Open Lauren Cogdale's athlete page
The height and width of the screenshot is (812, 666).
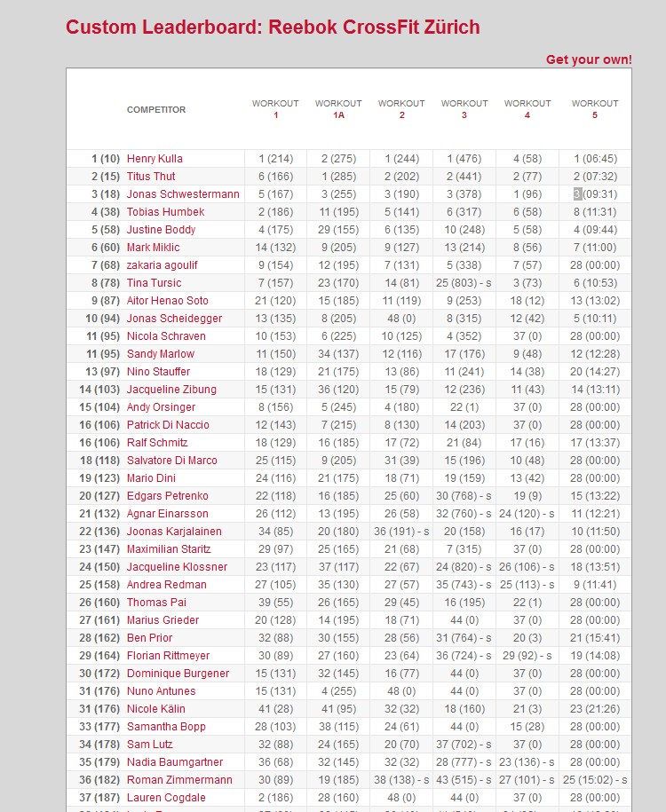click(166, 798)
